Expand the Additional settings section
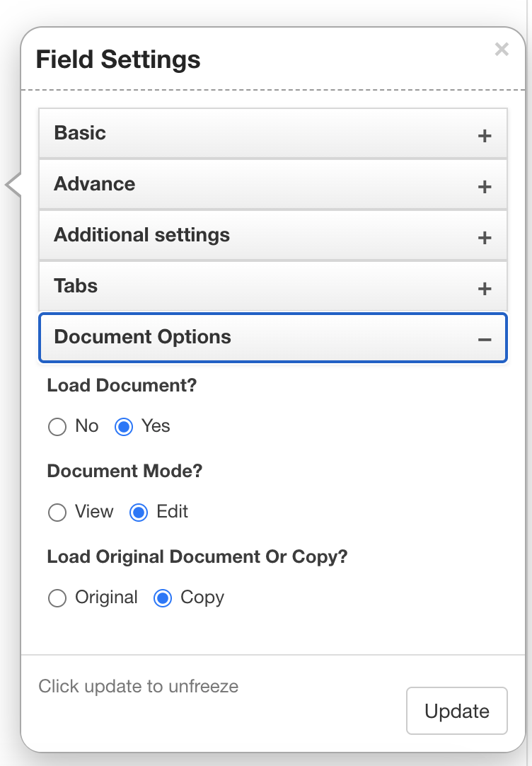Screen dimensions: 532x766 point(273,236)
